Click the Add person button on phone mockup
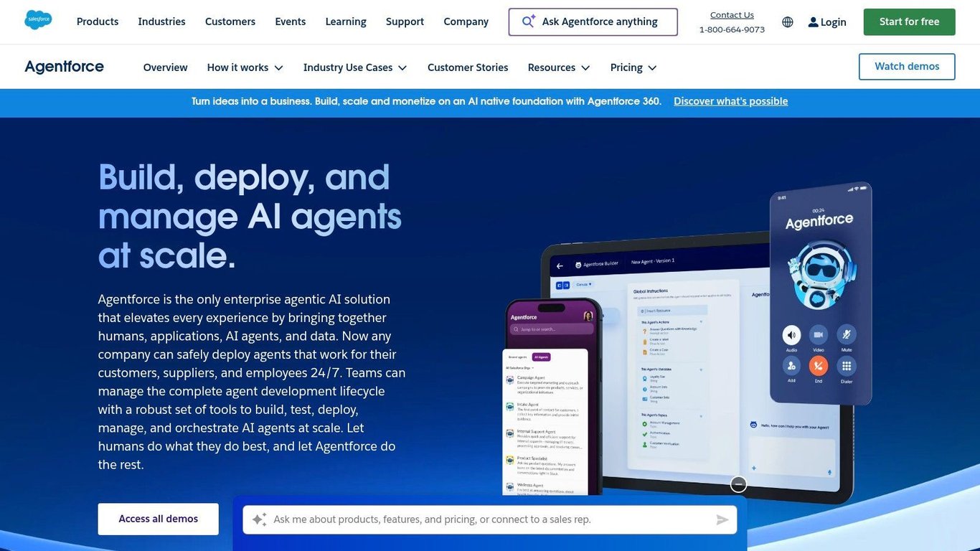 click(x=791, y=366)
